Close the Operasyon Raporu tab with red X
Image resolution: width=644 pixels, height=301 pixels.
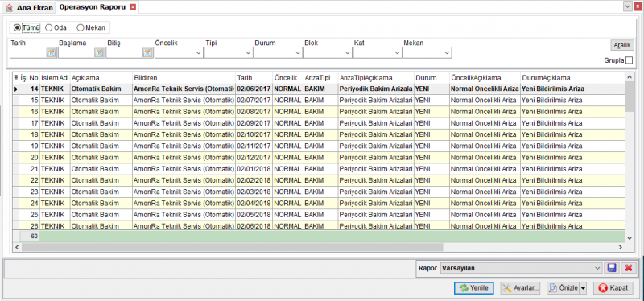tap(133, 7)
